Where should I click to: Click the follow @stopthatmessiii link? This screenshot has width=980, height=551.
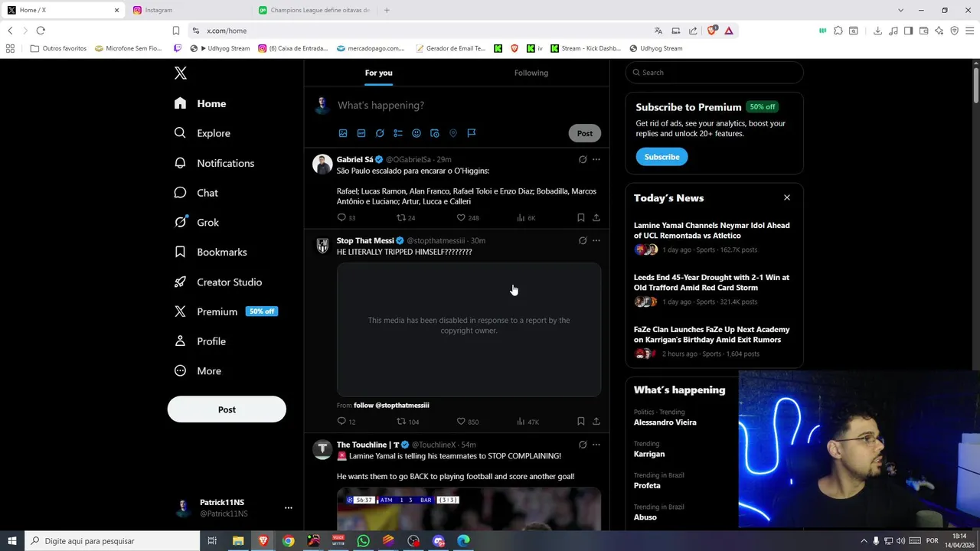click(391, 405)
